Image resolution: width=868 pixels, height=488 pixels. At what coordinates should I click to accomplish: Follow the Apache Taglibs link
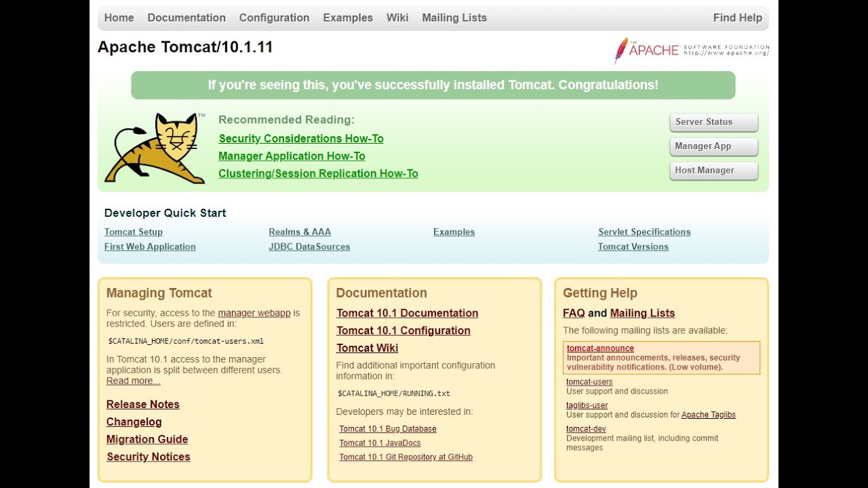click(x=709, y=415)
